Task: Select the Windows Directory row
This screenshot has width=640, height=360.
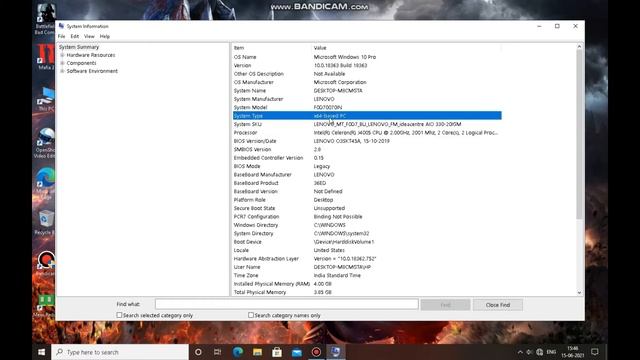Action: tap(367, 225)
